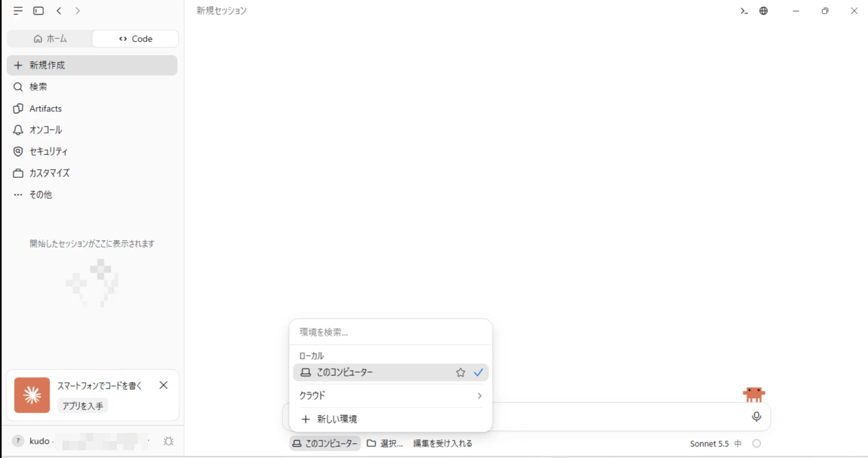Click the 環境を検索 search field
The width and height of the screenshot is (868, 458).
[x=391, y=332]
